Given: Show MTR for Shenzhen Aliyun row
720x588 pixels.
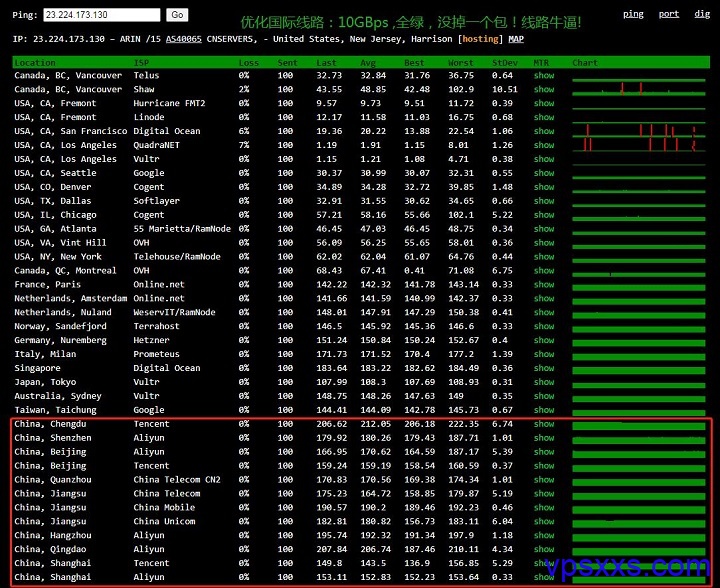Looking at the screenshot, I should coord(544,438).
